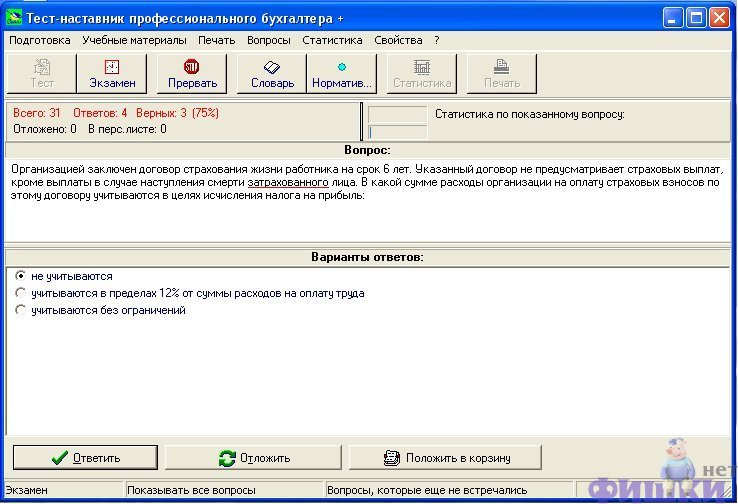Viewport: 738px width, 504px height.
Task: Click the "В перс.листе: 0" text
Action: (x=127, y=129)
